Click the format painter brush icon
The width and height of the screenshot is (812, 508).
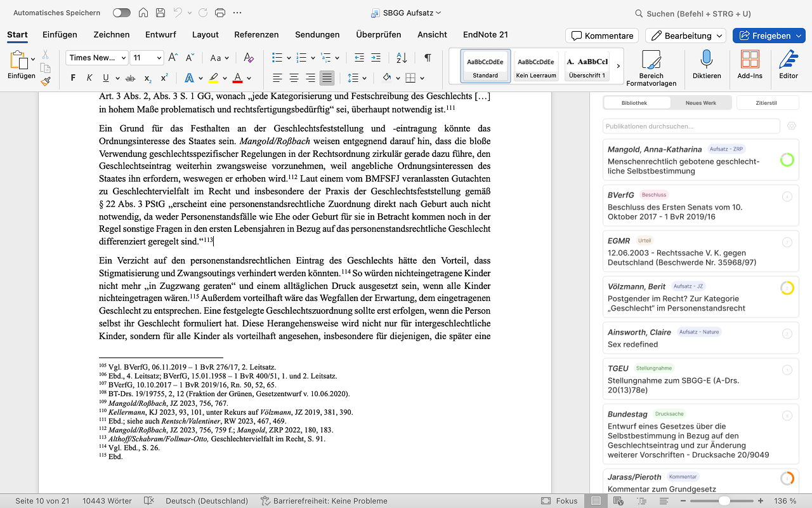(x=46, y=81)
